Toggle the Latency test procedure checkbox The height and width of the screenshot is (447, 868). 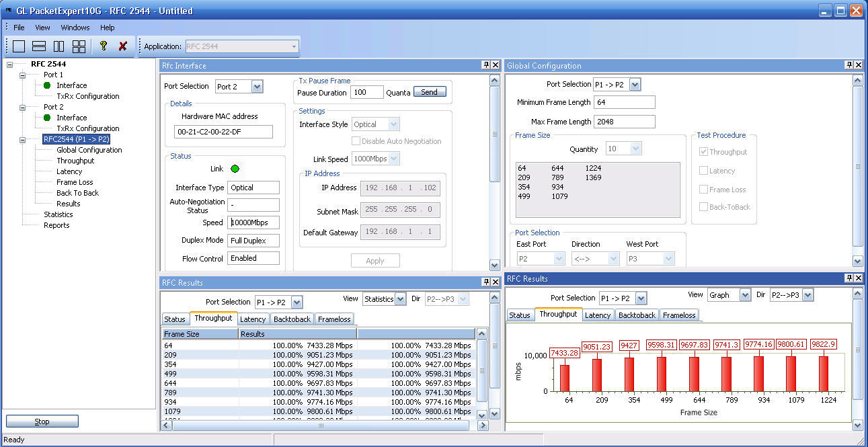(704, 171)
